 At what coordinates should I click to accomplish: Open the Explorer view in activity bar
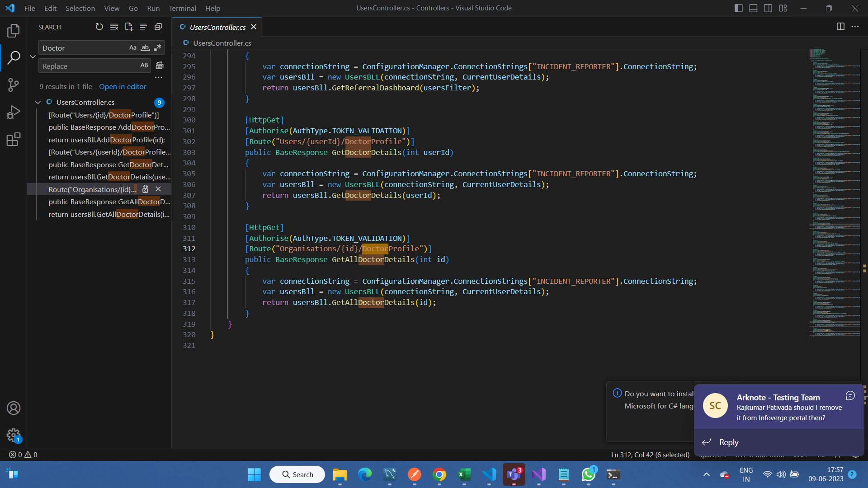(x=14, y=31)
